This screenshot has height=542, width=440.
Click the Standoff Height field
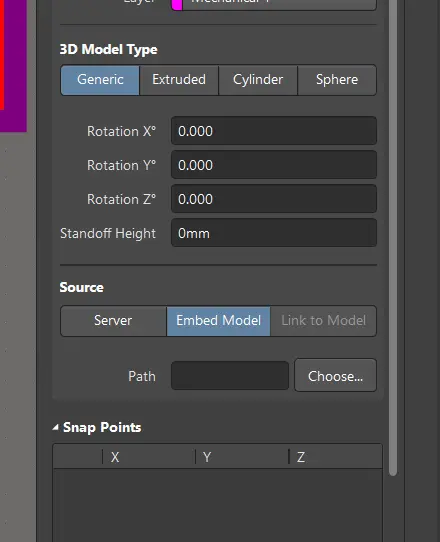[x=274, y=233]
